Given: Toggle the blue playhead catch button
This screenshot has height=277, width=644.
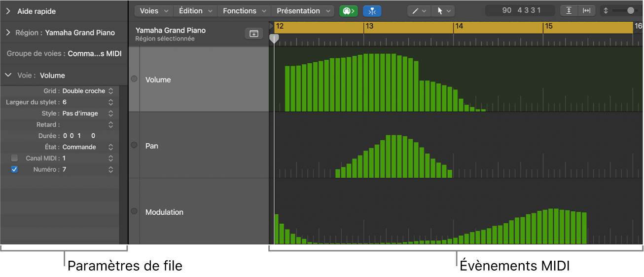Looking at the screenshot, I should 372,11.
